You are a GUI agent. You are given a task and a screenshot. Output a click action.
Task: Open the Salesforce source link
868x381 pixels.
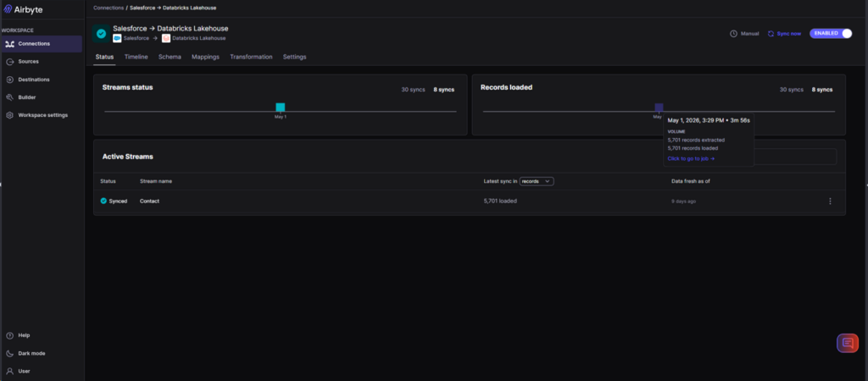(x=136, y=38)
